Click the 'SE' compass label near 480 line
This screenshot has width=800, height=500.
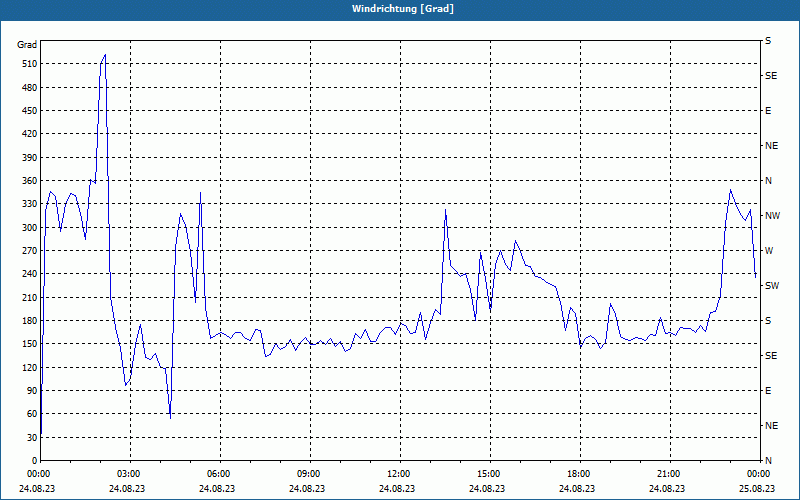click(771, 76)
